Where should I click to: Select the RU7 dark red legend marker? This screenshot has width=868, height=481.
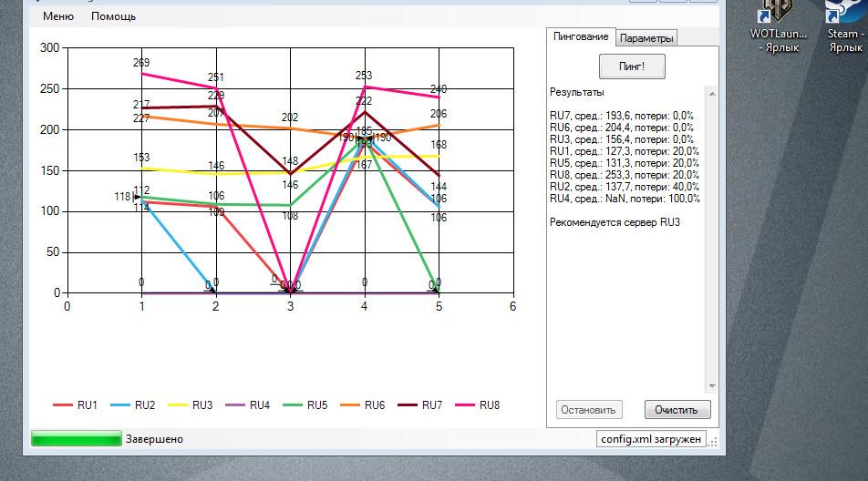[x=408, y=405]
